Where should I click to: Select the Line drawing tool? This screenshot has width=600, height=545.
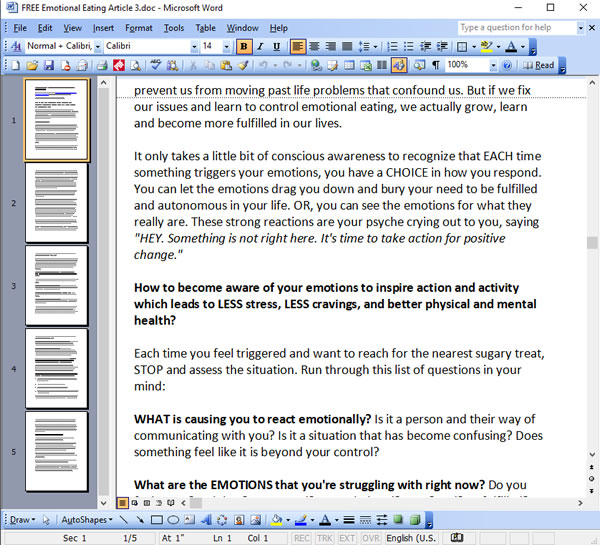tap(124, 520)
